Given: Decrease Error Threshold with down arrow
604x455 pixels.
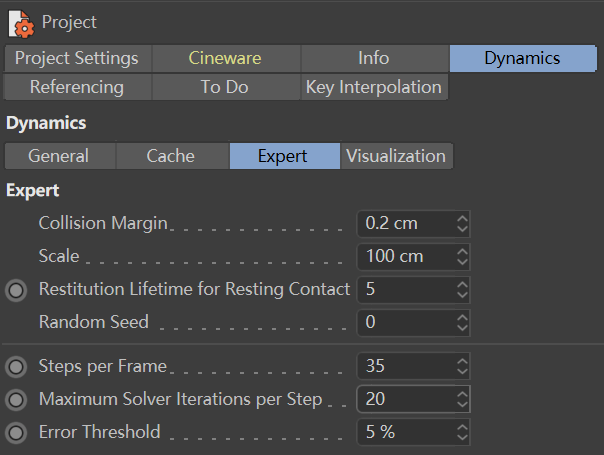Looking at the screenshot, I should coord(462,437).
